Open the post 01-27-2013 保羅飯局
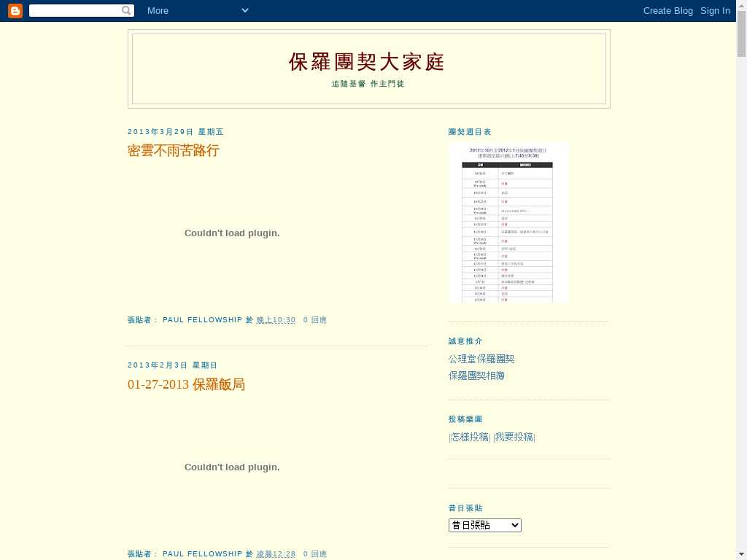This screenshot has width=747, height=560. tap(186, 384)
